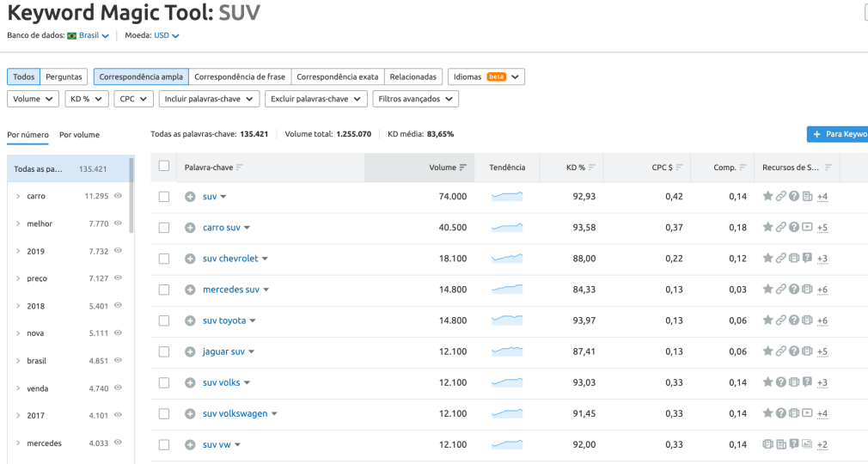This screenshot has height=464, width=868.
Task: Sort by the KD % column sort icon
Action: (592, 168)
